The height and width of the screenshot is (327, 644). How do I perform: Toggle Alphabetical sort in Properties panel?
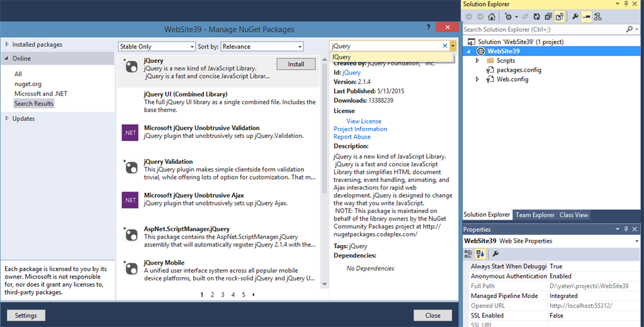pos(480,254)
